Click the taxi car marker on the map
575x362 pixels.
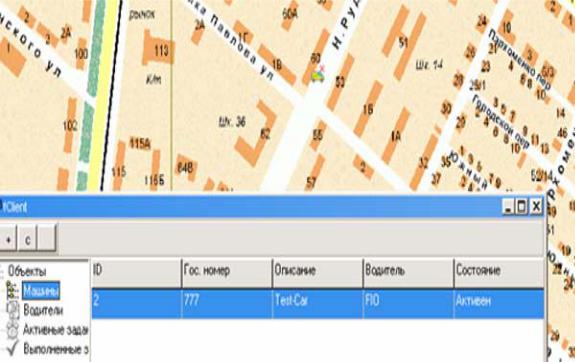[x=318, y=75]
